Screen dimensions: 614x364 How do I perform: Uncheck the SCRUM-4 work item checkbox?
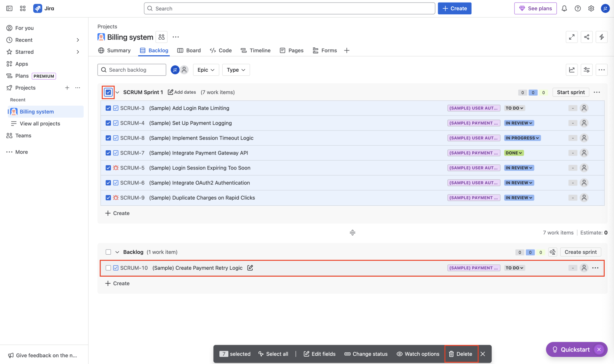[x=108, y=123]
